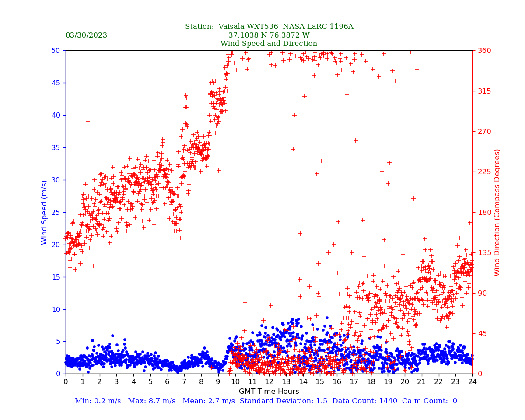The image size is (525, 420).
Task: Click the Wind Speed (m/s) axis label
Action: coord(45,212)
